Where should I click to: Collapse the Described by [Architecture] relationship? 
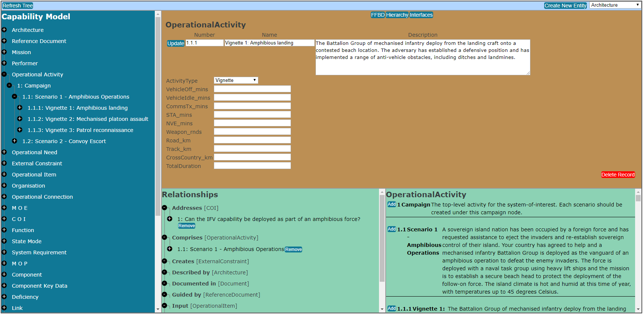click(x=164, y=272)
